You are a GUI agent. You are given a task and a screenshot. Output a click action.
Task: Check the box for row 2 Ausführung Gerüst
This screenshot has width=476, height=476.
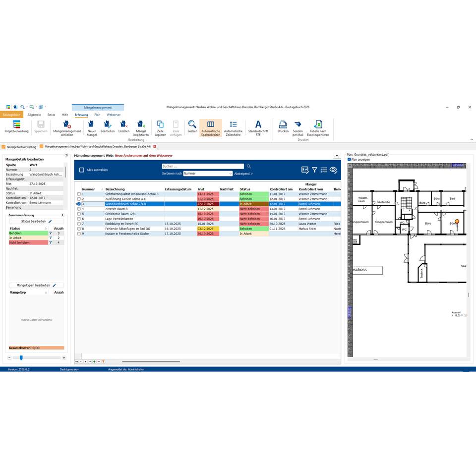tap(79, 199)
